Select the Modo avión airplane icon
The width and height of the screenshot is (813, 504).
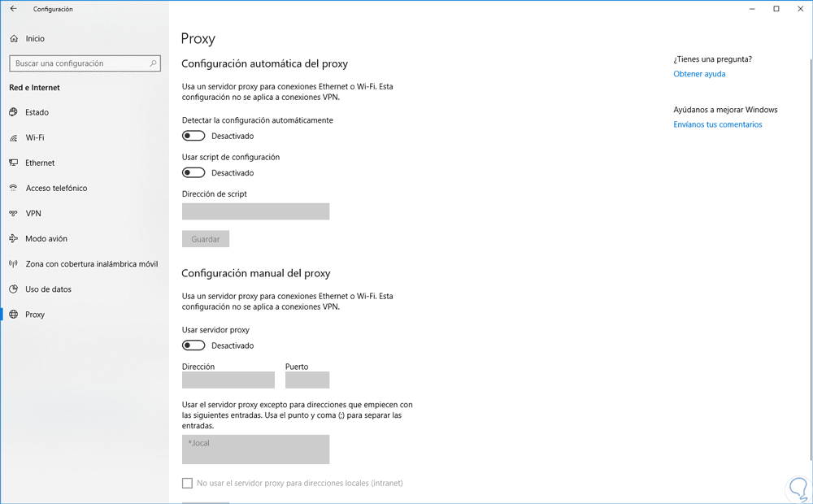14,239
